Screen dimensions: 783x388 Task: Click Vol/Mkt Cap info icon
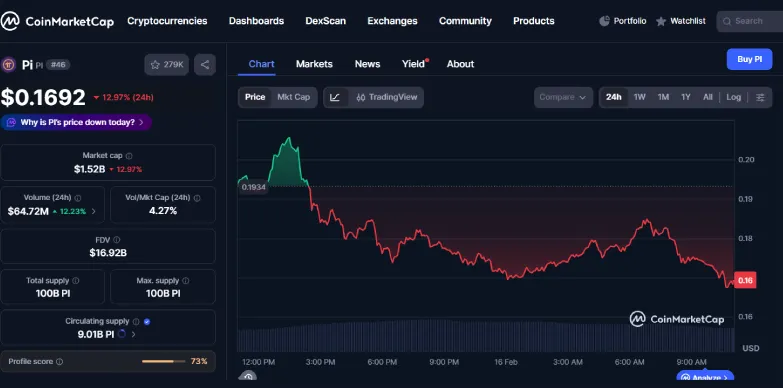[x=197, y=198]
